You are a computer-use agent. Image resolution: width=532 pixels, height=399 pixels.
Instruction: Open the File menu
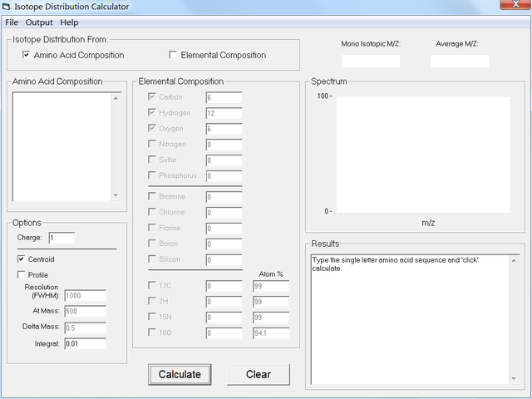pos(12,22)
